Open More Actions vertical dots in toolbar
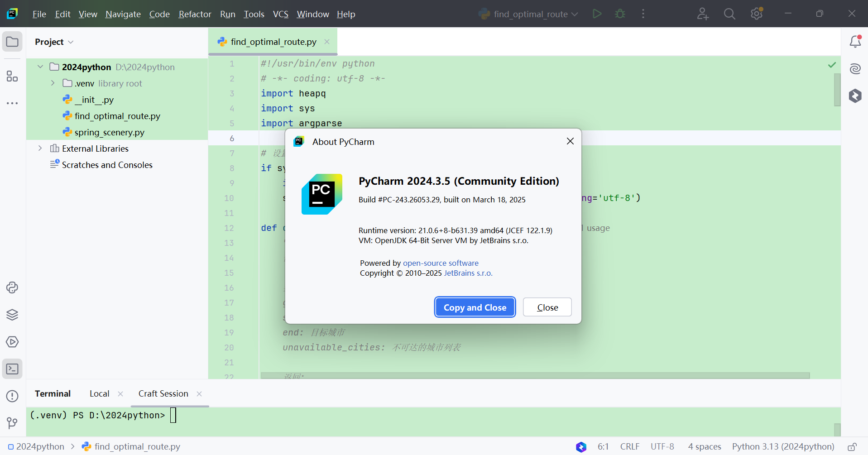Viewport: 868px width, 455px height. click(643, 14)
